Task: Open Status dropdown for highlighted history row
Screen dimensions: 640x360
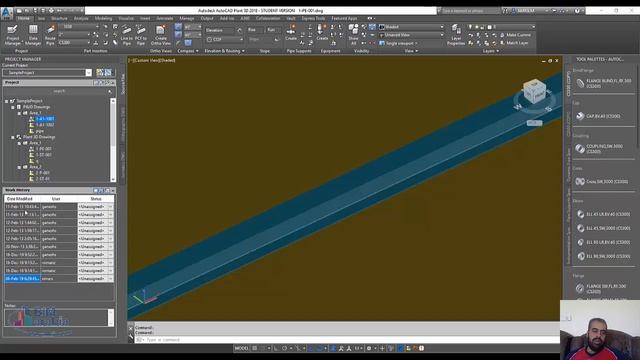Action: point(110,279)
